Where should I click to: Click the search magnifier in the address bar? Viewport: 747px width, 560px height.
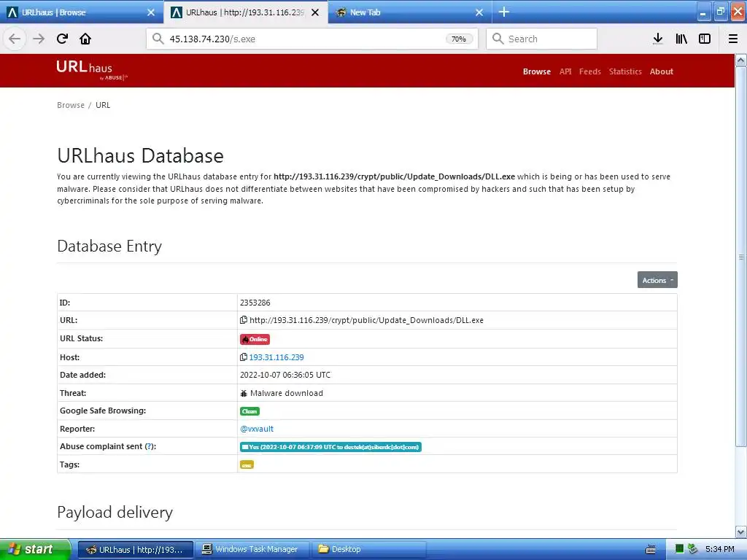pos(158,39)
